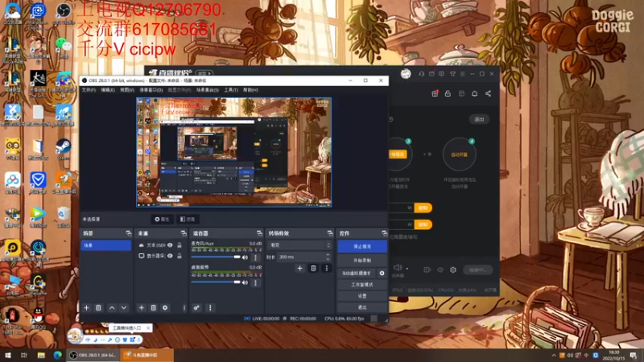Open the Docks (D) menu in OBS

click(151, 90)
